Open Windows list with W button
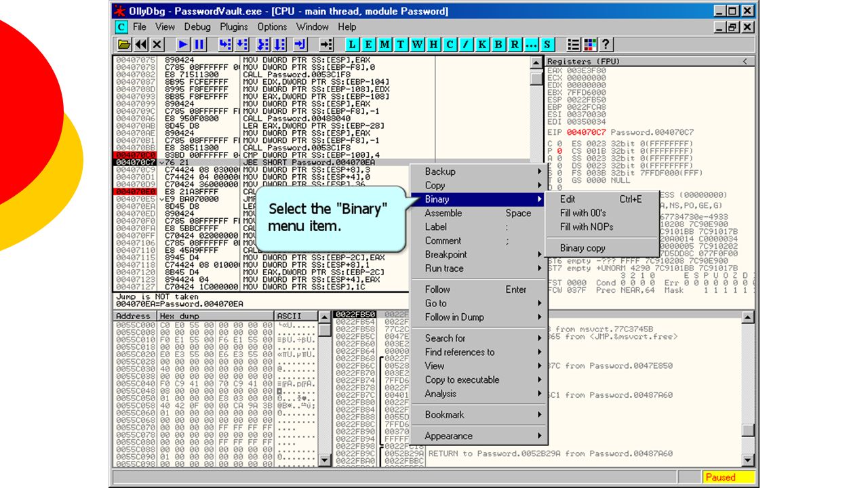 tap(417, 45)
